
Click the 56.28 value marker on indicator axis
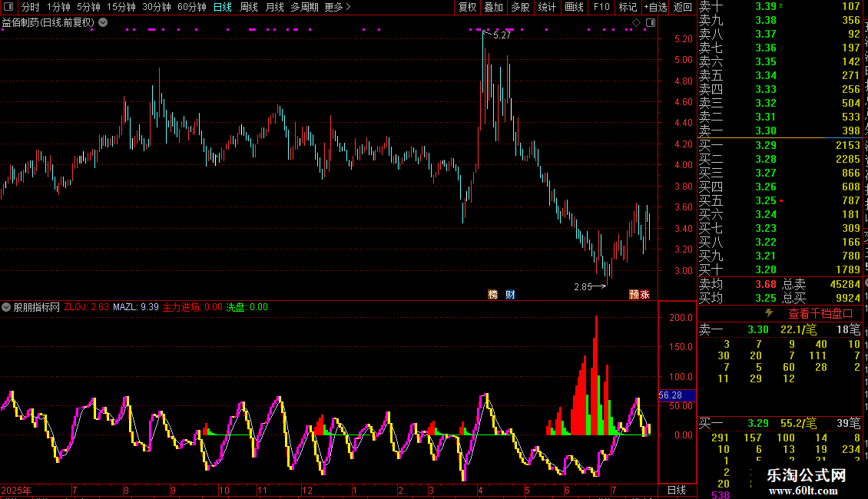[677, 395]
